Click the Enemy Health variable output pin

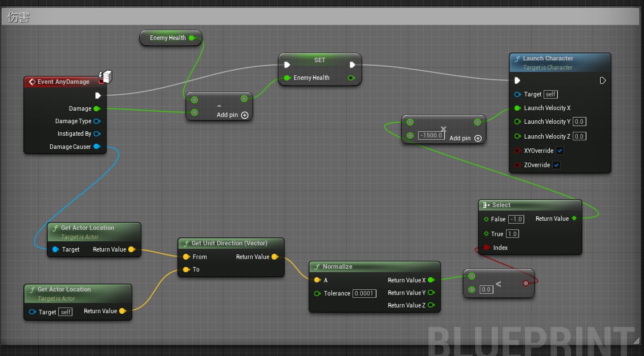(x=192, y=38)
